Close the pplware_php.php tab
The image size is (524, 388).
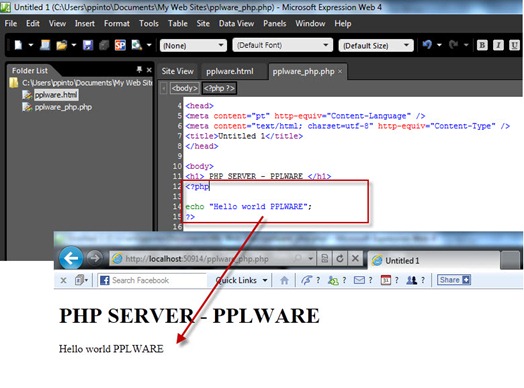(340, 72)
